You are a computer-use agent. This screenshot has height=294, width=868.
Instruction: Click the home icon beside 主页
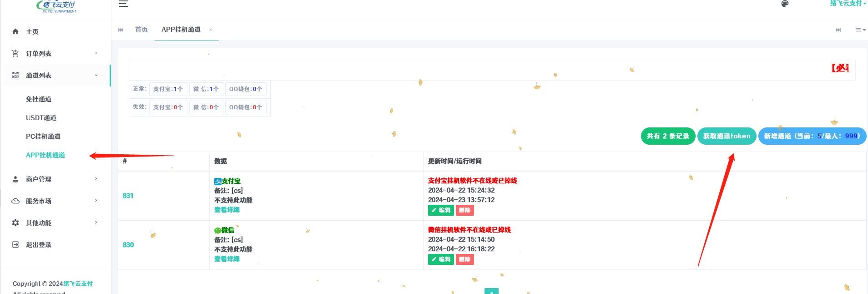(15, 31)
